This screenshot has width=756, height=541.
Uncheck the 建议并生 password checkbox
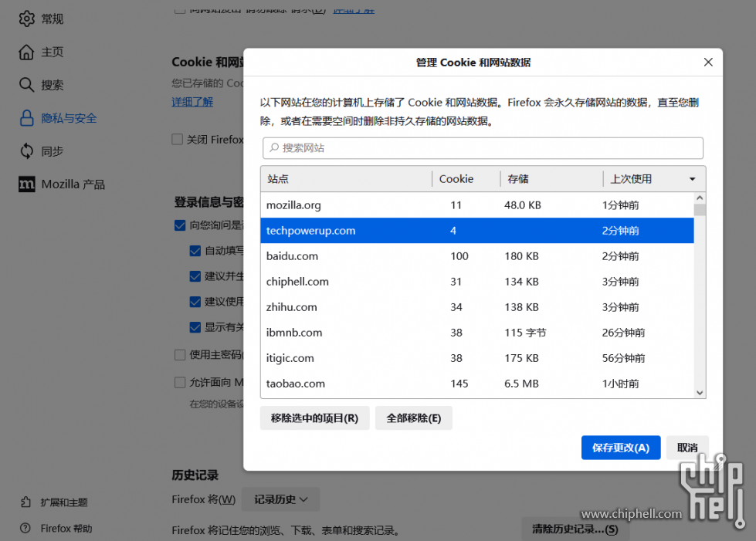(x=195, y=276)
